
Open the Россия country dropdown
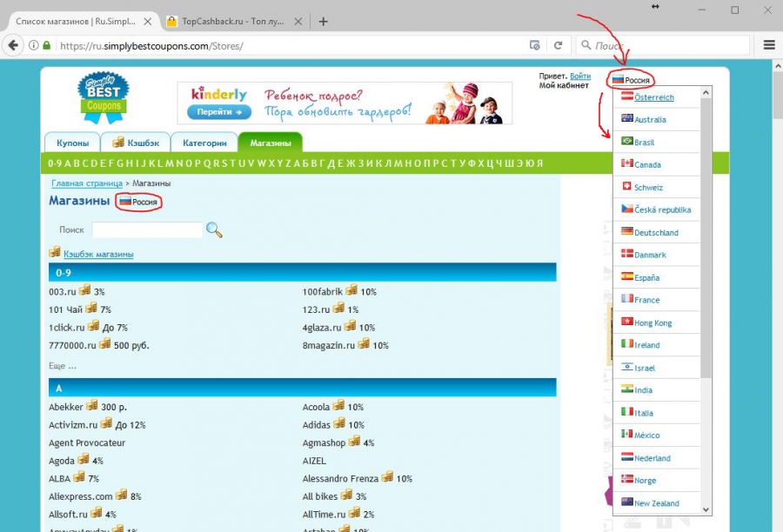631,80
